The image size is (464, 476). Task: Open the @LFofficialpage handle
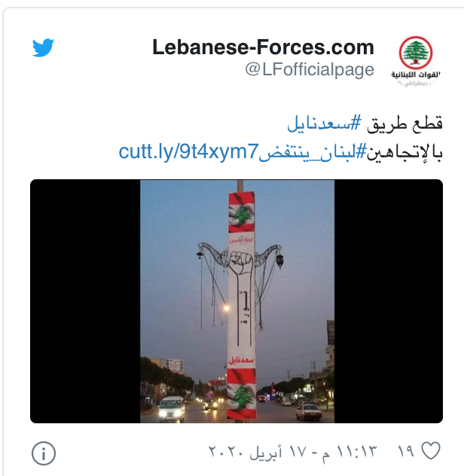point(310,70)
